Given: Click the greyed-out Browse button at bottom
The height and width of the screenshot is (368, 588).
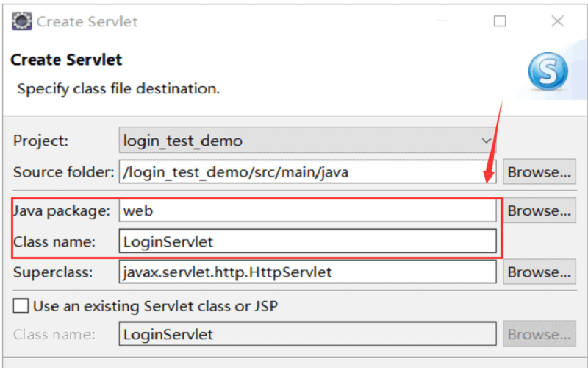Looking at the screenshot, I should tap(539, 334).
